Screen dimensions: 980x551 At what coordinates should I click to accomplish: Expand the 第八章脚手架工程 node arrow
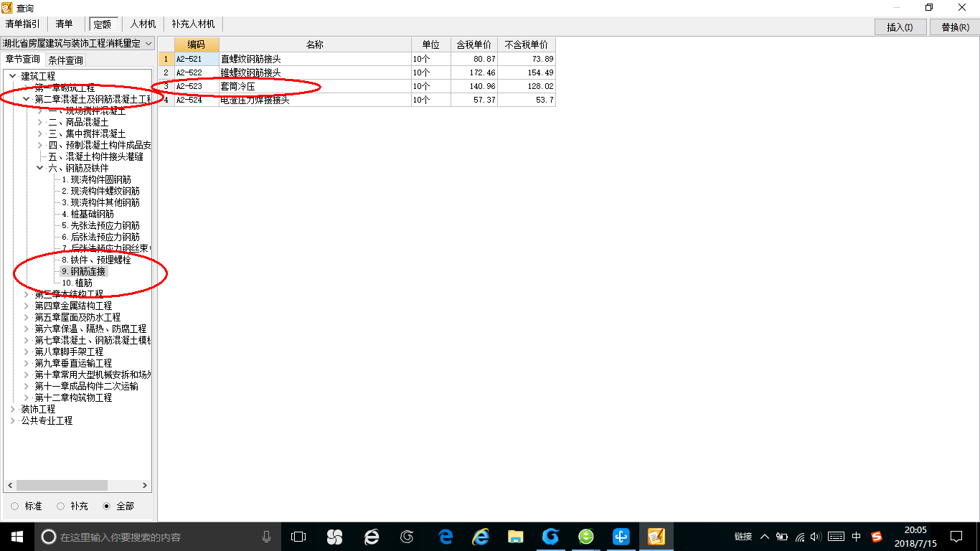(x=27, y=352)
